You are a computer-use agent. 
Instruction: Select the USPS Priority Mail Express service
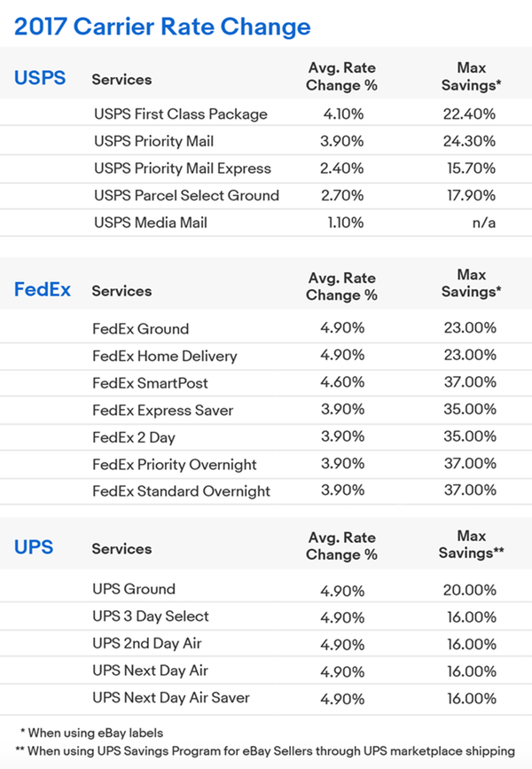click(183, 169)
